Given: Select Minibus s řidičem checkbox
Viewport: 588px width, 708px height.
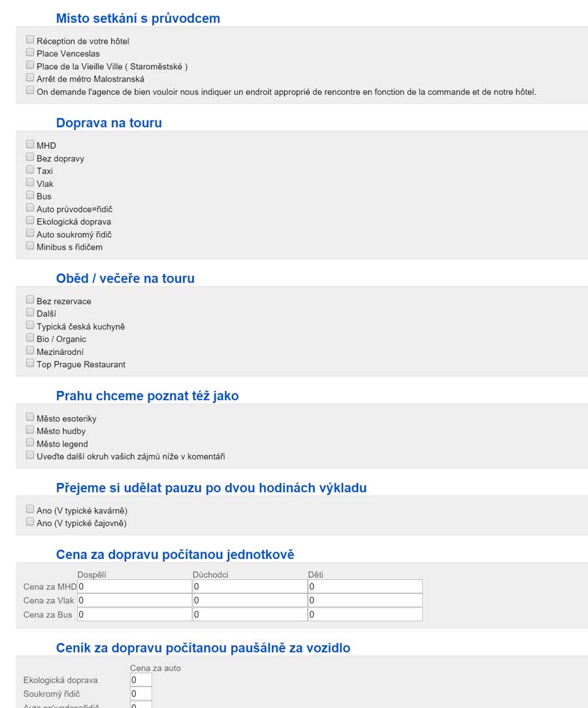Looking at the screenshot, I should click(x=30, y=246).
